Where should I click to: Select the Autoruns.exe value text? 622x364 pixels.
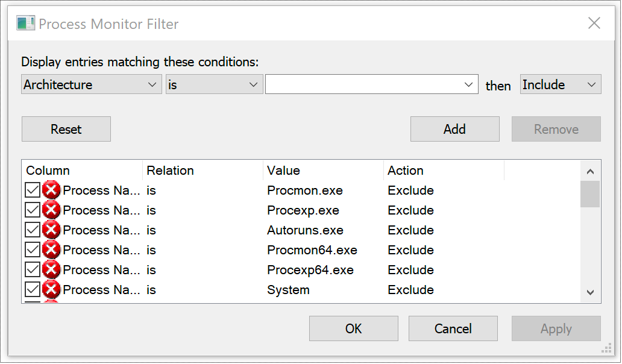(x=305, y=230)
